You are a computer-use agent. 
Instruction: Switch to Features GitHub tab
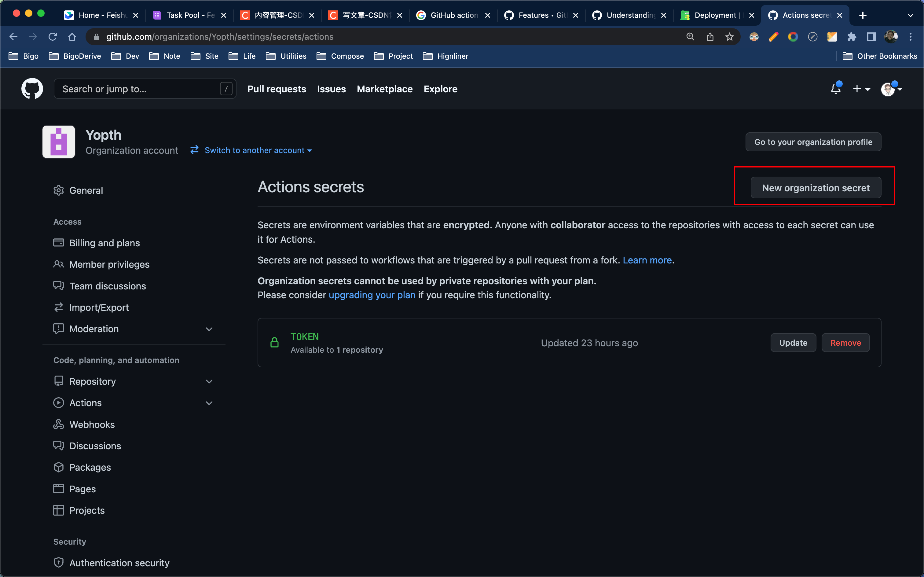pyautogui.click(x=541, y=15)
